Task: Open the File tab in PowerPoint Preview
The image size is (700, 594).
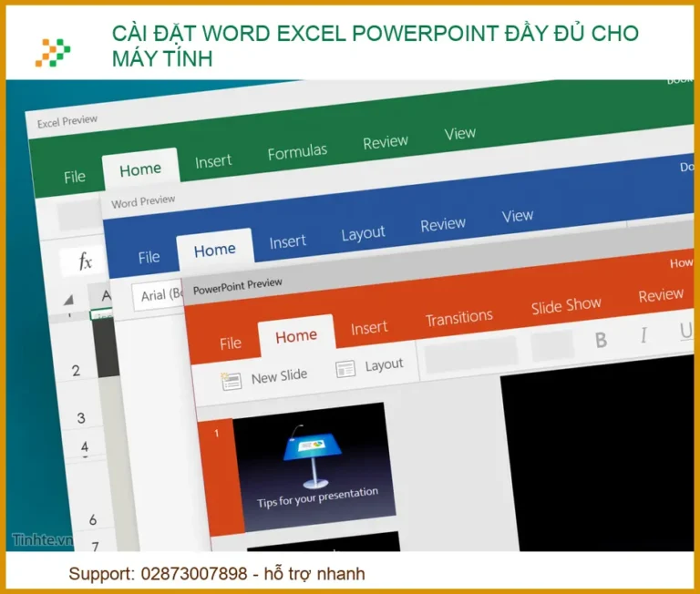Action: (x=231, y=343)
